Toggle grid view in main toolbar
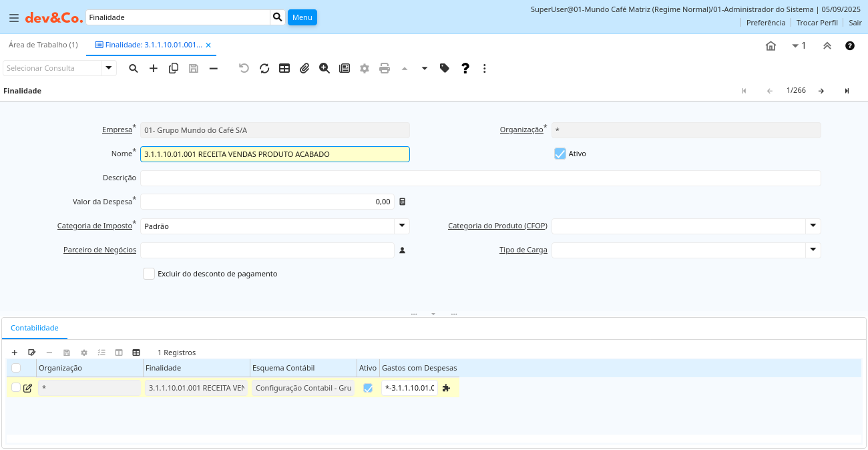This screenshot has height=450, width=868. point(284,68)
